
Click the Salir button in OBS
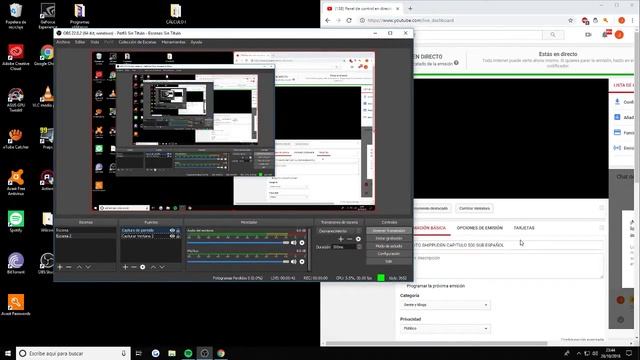(x=389, y=261)
